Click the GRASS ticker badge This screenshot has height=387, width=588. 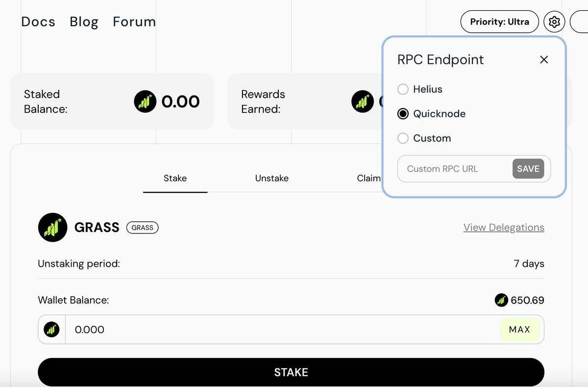143,228
